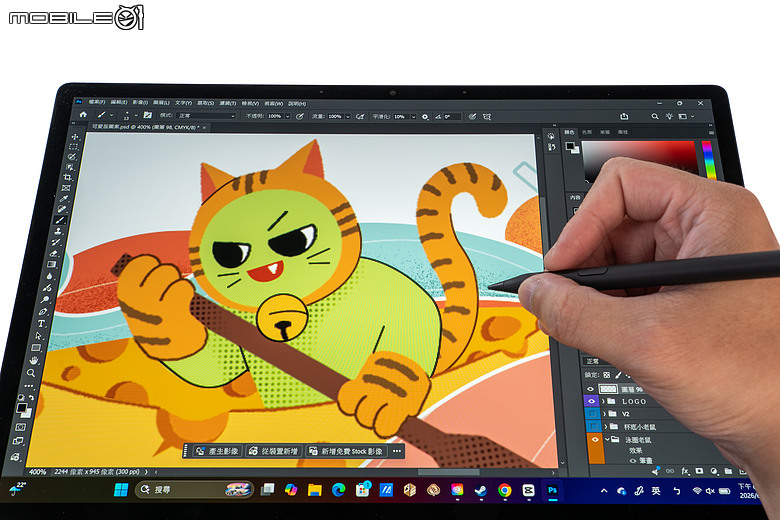Open the 編輯(E) menu
The image size is (780, 520).
pyautogui.click(x=119, y=102)
